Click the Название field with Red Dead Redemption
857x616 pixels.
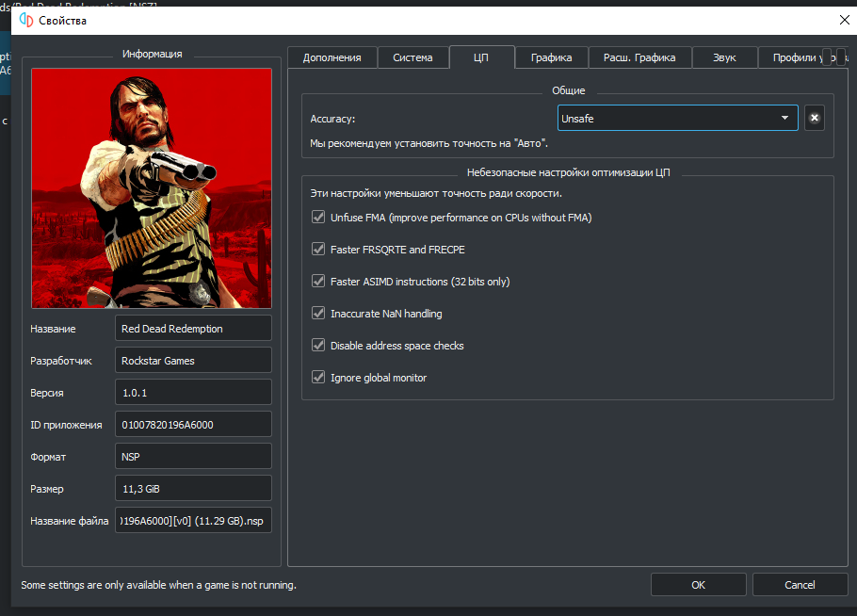pos(193,328)
